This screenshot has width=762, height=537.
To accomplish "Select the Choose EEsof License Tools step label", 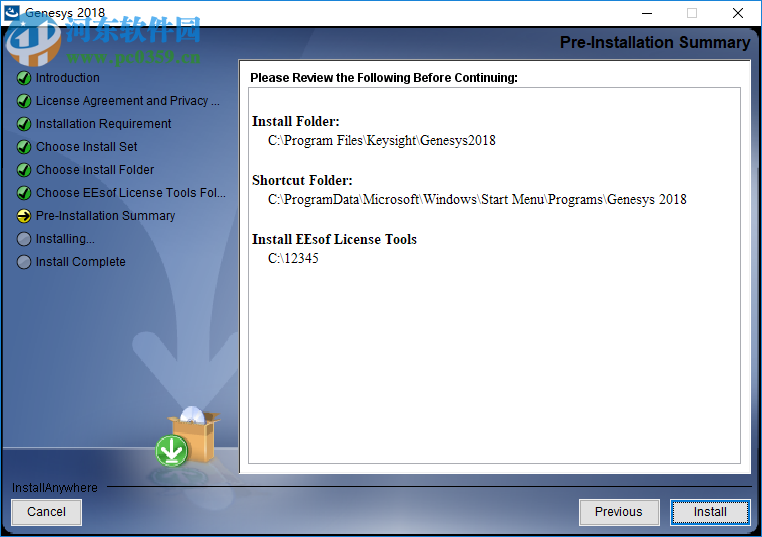I will [x=131, y=193].
